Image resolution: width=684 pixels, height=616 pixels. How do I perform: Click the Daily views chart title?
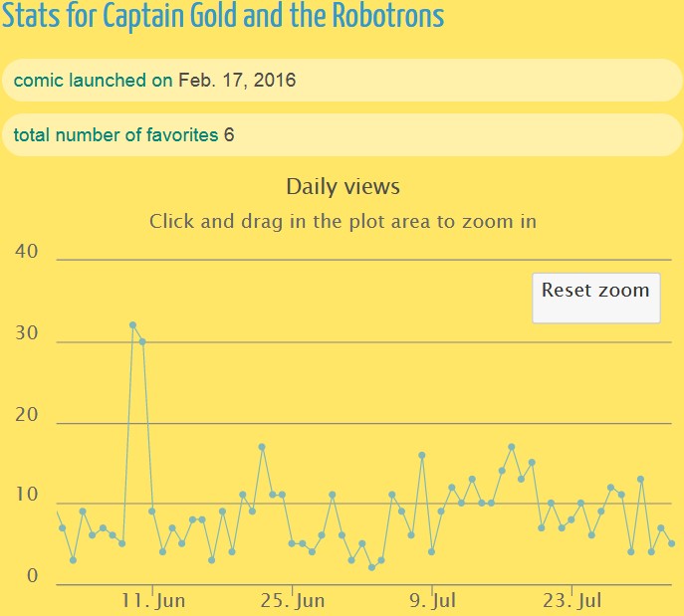tap(342, 187)
